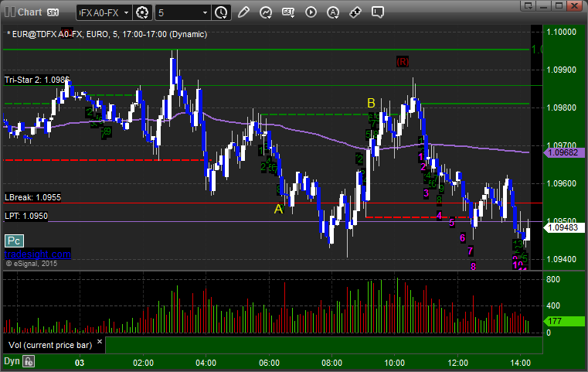Click the magenta 4 count marker
The height and width of the screenshot is (372, 588).
439,216
